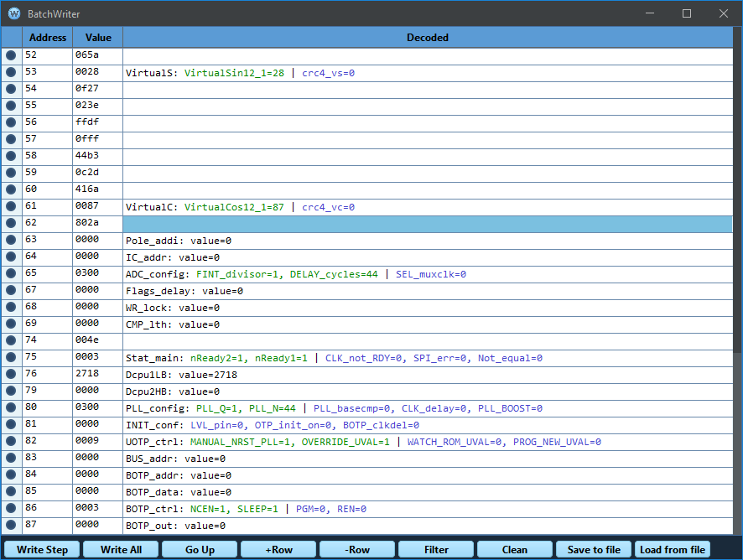Click decoded text Pole_addi: value=0

tap(178, 241)
